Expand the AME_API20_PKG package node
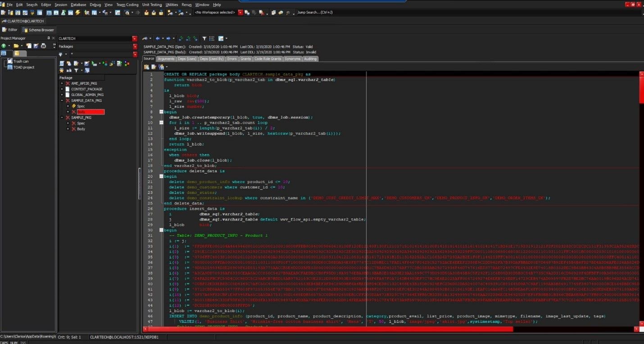This screenshot has width=644, height=344. tap(62, 83)
